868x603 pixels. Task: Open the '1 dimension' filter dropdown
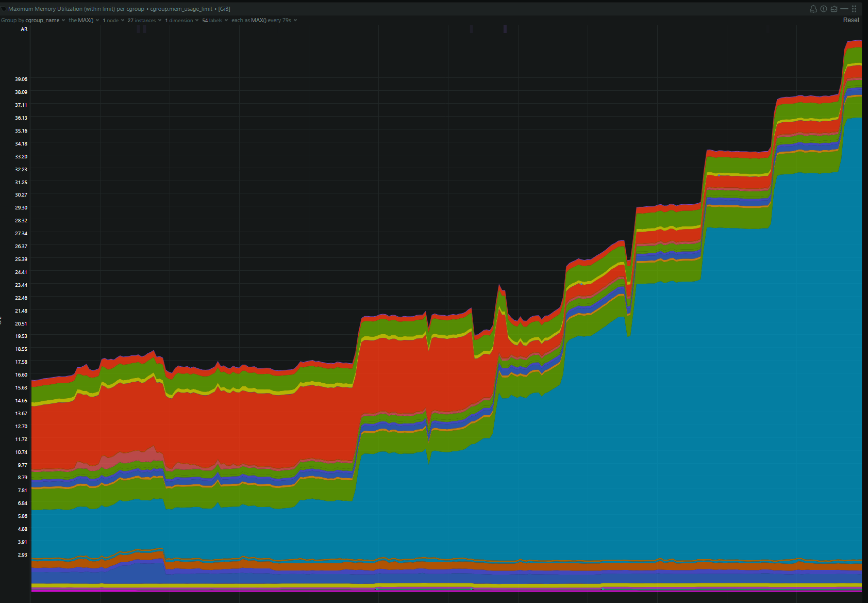click(181, 21)
